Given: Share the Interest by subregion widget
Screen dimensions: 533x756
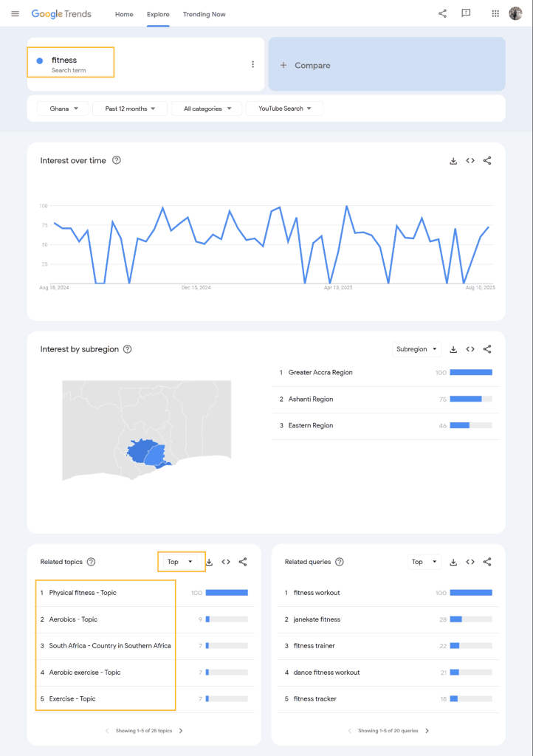Looking at the screenshot, I should tap(487, 349).
